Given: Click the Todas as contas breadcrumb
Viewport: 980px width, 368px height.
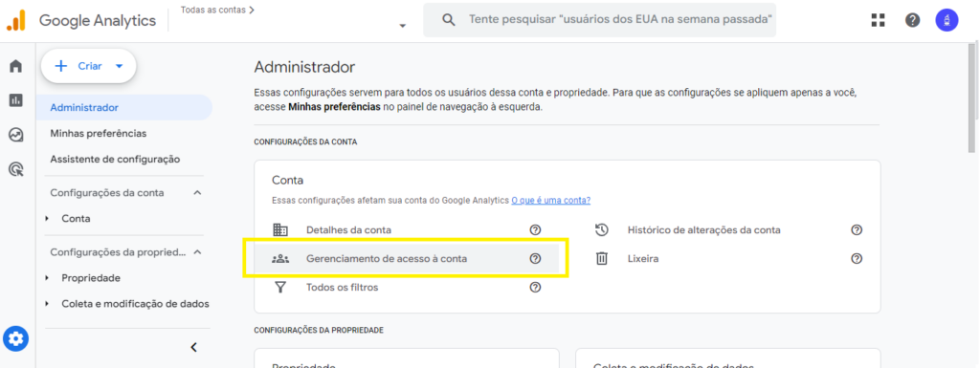Looking at the screenshot, I should [x=217, y=10].
